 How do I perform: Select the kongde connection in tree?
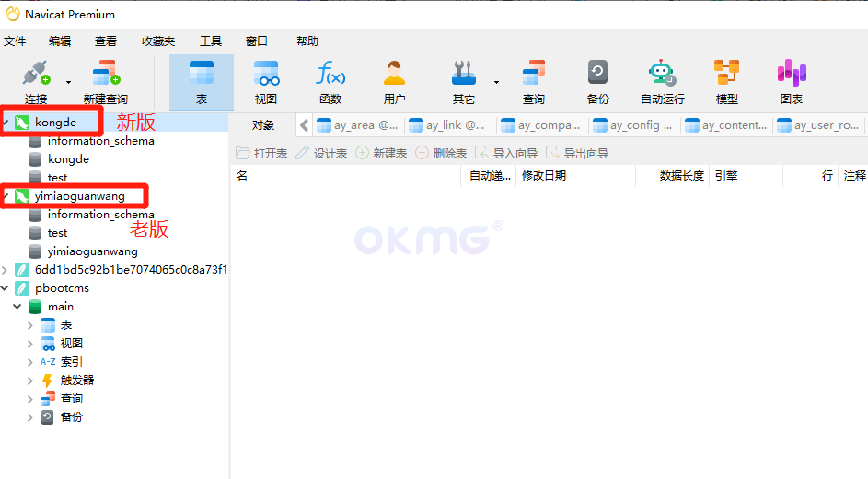click(x=55, y=122)
